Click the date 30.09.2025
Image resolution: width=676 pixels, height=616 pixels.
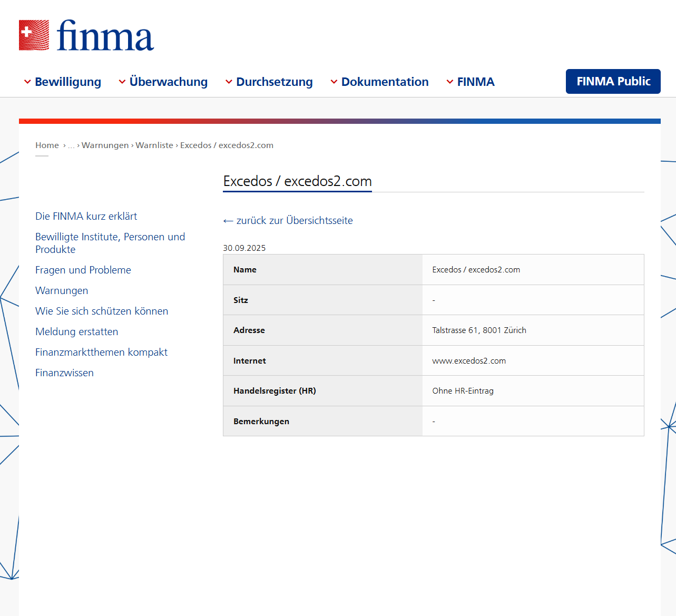(x=244, y=248)
